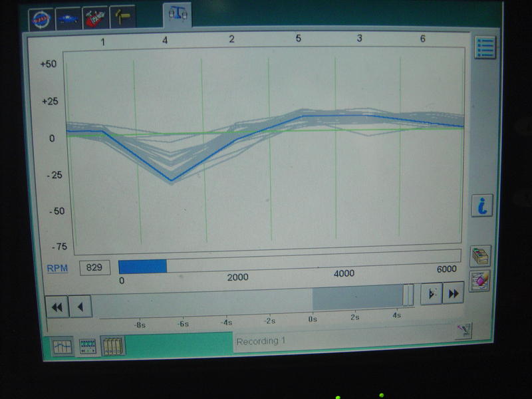Open the list view icon at top right

[485, 47]
